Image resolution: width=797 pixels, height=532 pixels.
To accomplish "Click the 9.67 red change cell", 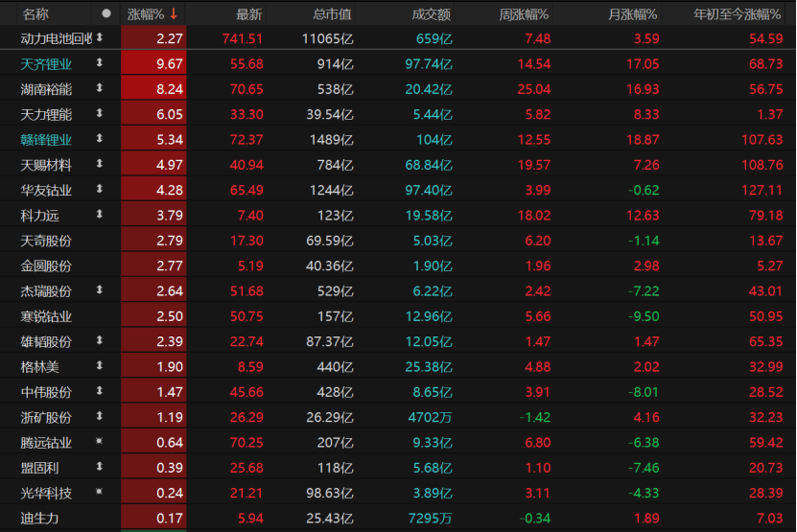I will click(x=169, y=63).
